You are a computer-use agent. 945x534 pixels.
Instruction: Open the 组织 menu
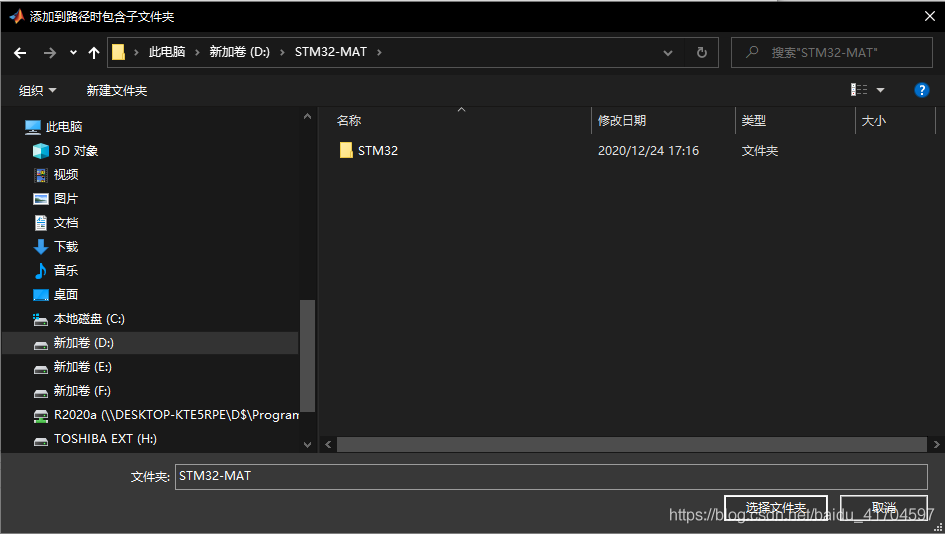(x=38, y=91)
